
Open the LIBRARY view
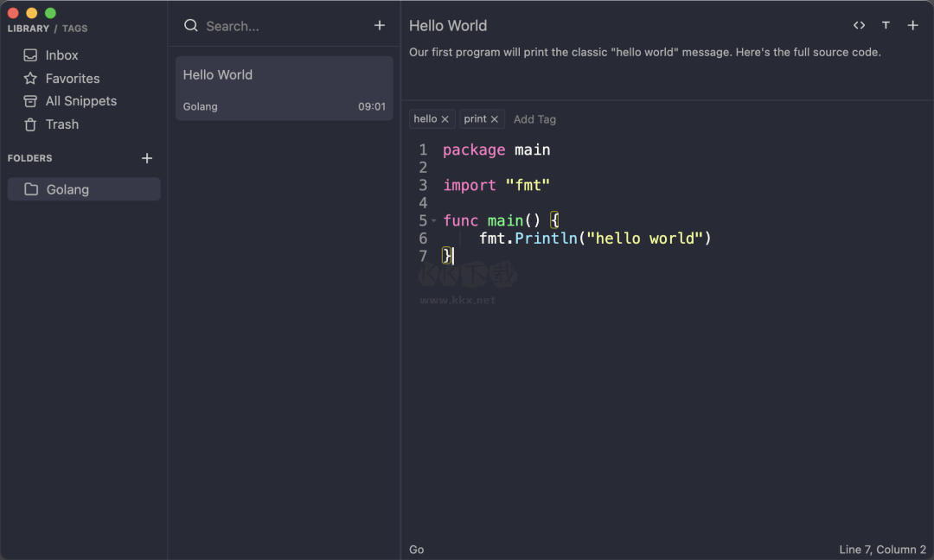pos(28,28)
